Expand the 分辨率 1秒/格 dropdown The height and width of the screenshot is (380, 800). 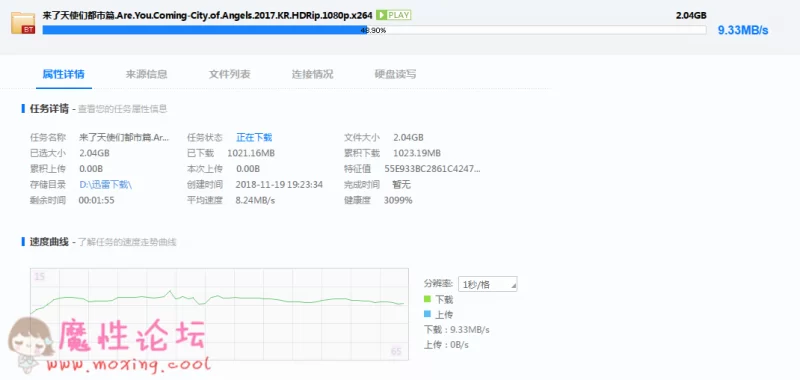click(487, 284)
